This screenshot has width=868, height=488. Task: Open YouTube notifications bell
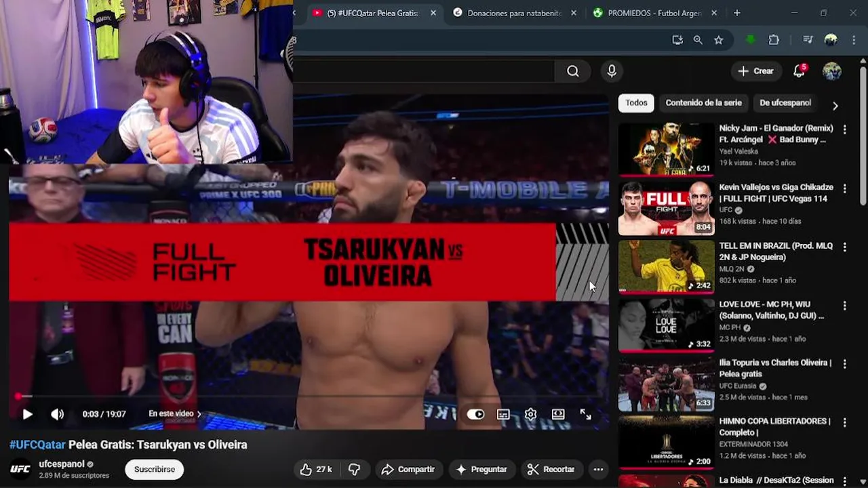(x=800, y=71)
